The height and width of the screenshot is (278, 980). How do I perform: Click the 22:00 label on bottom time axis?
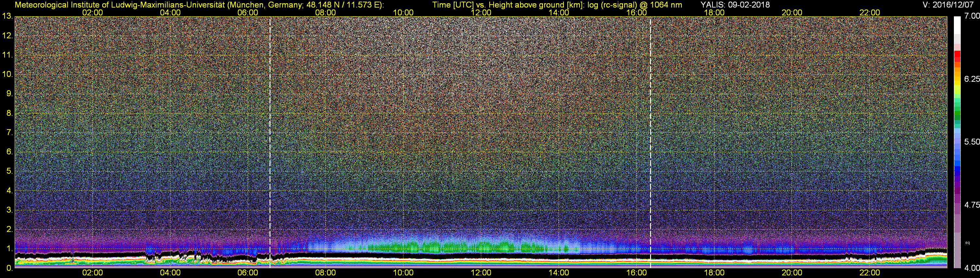tap(870, 273)
